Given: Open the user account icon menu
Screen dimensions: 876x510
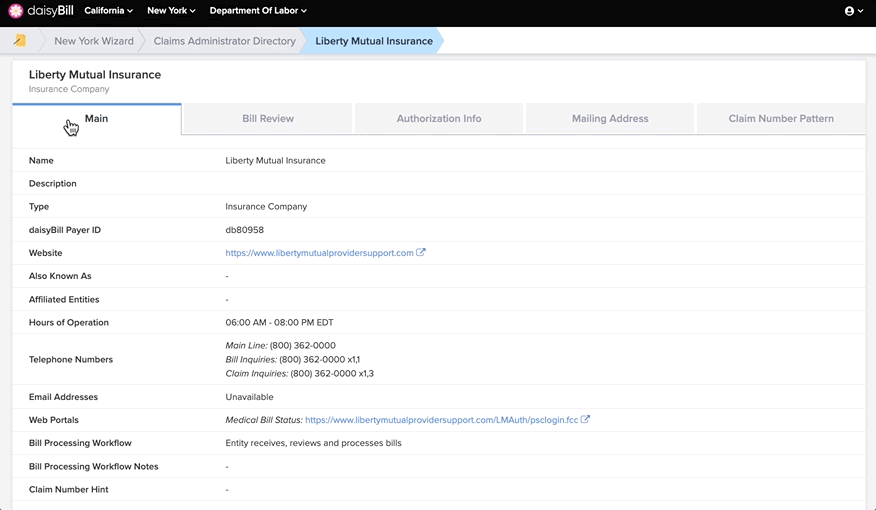Looking at the screenshot, I should click(x=853, y=11).
